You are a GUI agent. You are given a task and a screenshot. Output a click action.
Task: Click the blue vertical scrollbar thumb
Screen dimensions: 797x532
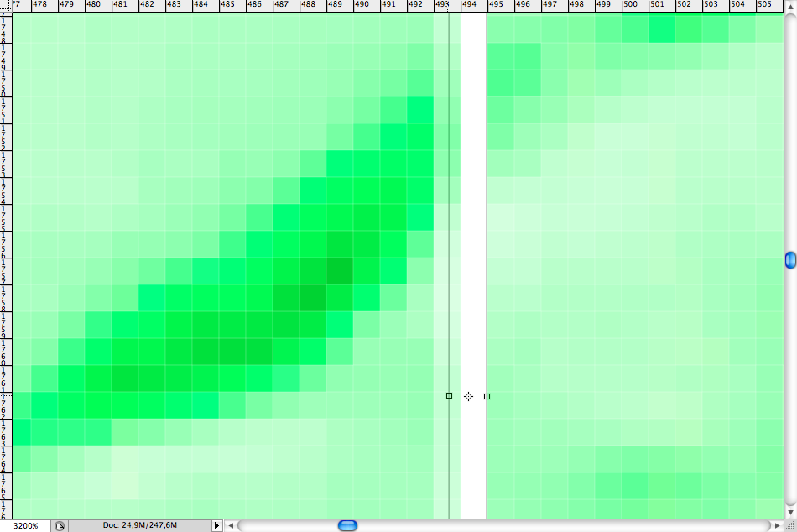789,260
